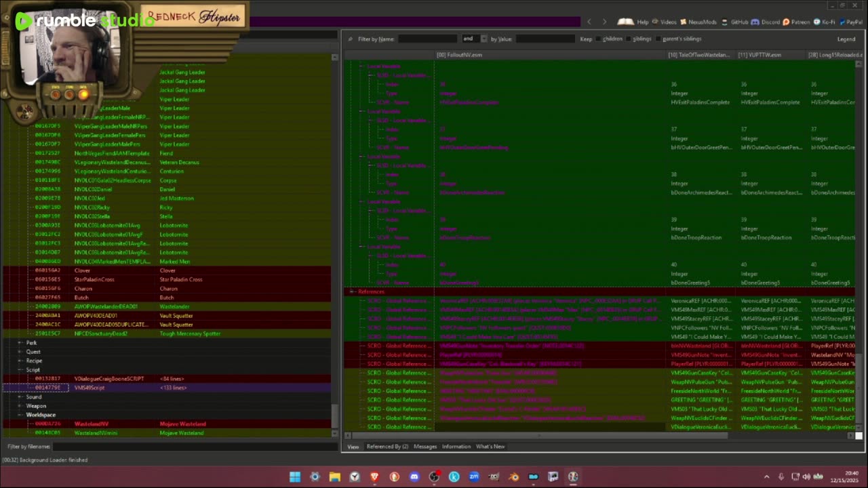Select the StarPaladinCross NPC record

(x=167, y=279)
